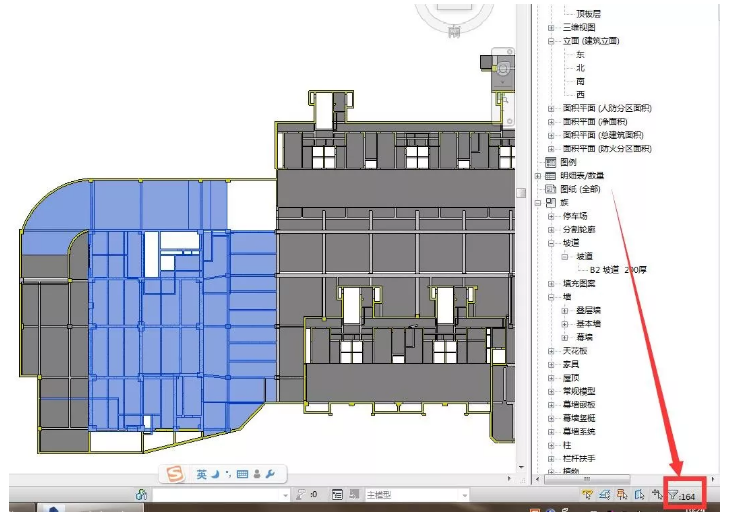730x517 pixels.
Task: Select the 顶板层 view item
Action: (x=588, y=14)
